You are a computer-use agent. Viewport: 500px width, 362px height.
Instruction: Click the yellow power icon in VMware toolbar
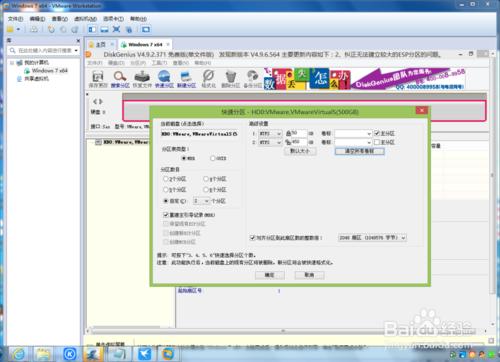point(10,29)
